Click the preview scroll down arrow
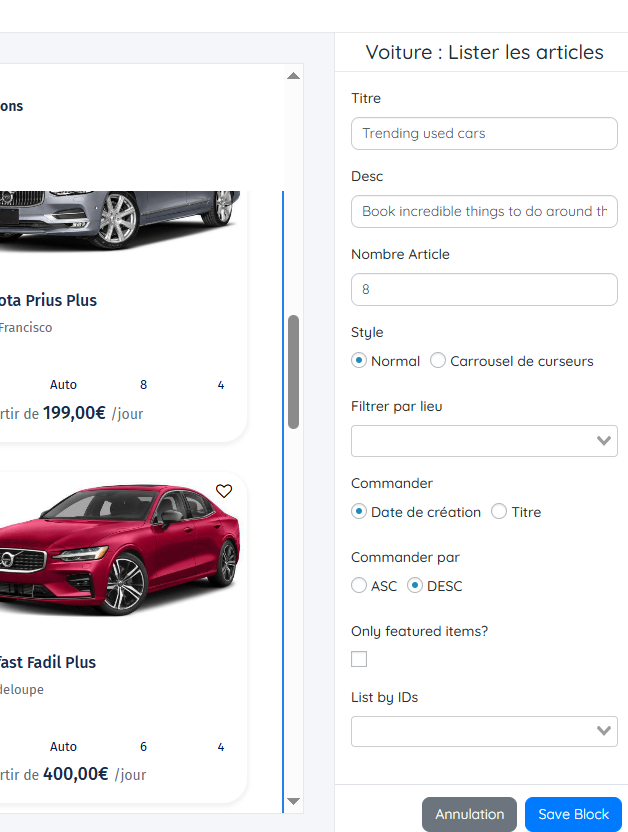Screen dimensions: 628x832 pos(293,801)
